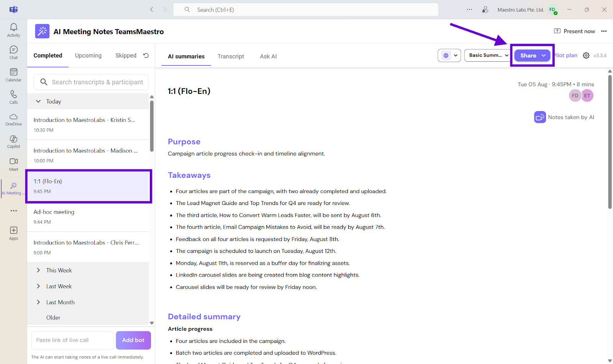Viewport: 613px width, 364px height.
Task: Click the Purpose heading
Action: point(184,142)
